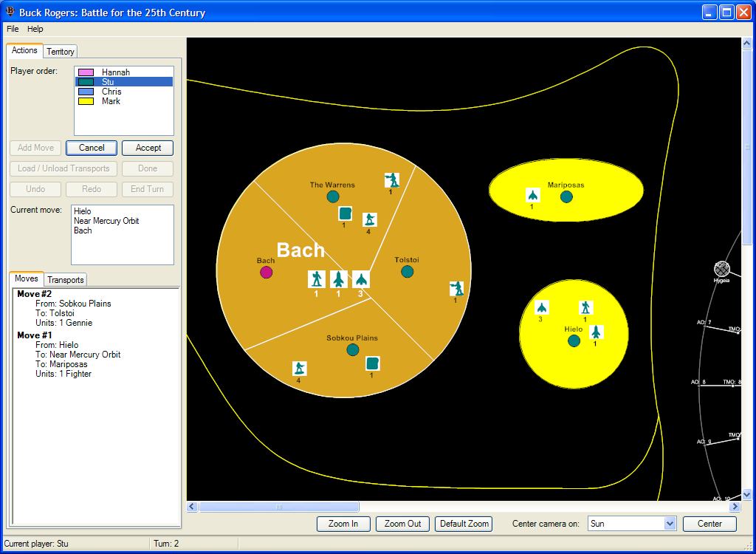Image resolution: width=756 pixels, height=554 pixels.
Task: Click the map's scroll right arrow
Action: click(735, 507)
